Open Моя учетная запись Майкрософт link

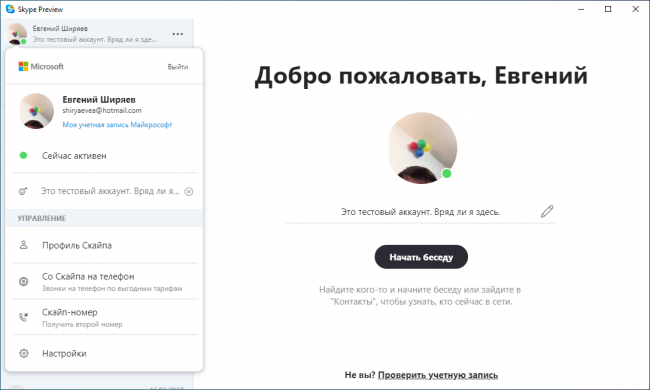[117, 125]
